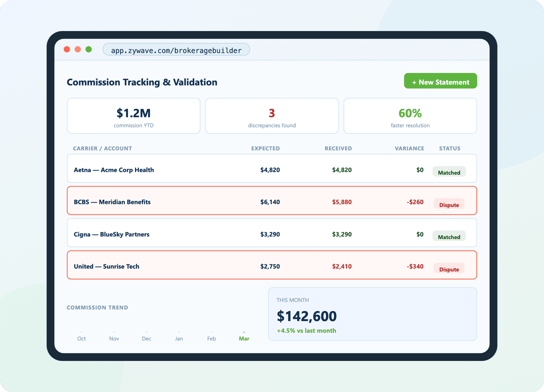Click the red window close dot
Screen dimensions: 544x392
point(67,50)
